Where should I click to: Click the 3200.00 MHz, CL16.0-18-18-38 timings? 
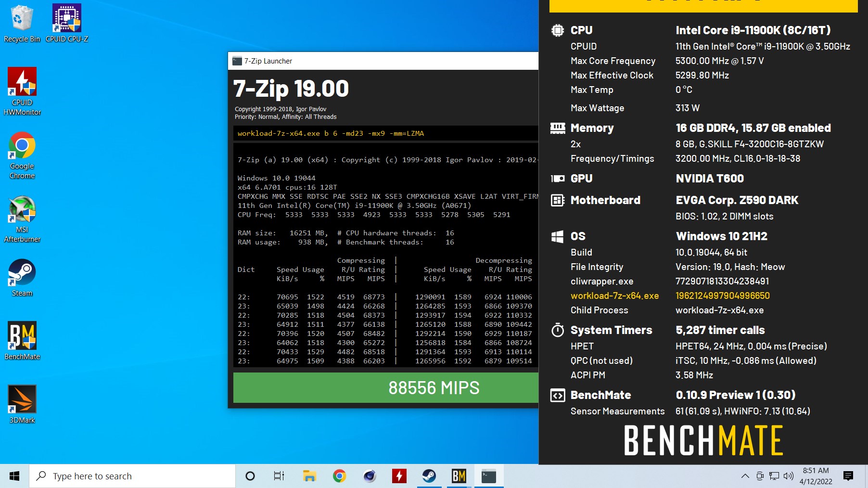pyautogui.click(x=738, y=159)
